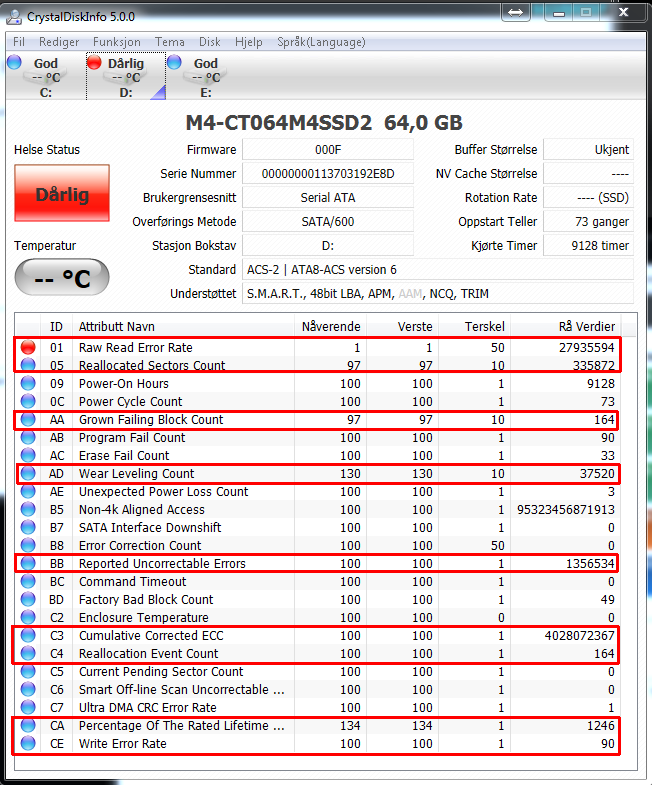Click the Attributt Navn column header

pyautogui.click(x=183, y=326)
